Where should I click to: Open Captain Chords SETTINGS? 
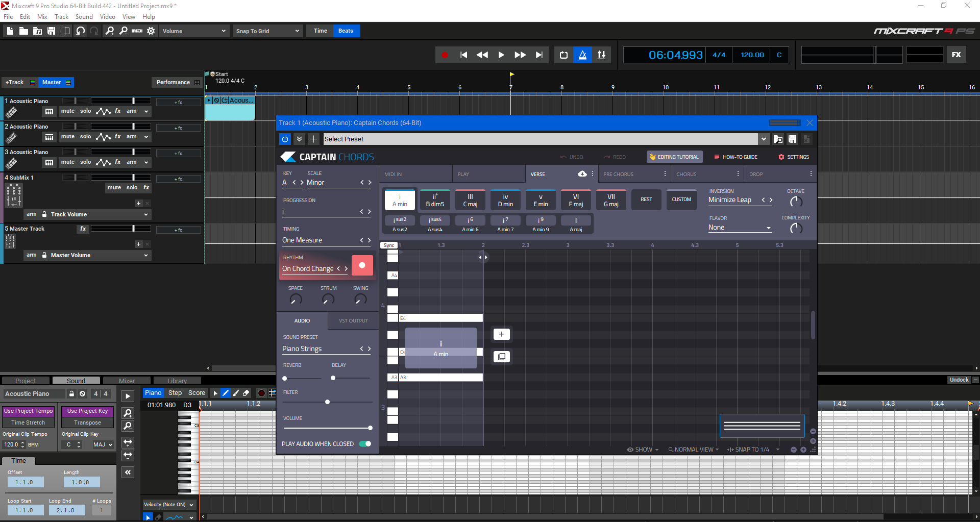[x=794, y=157]
